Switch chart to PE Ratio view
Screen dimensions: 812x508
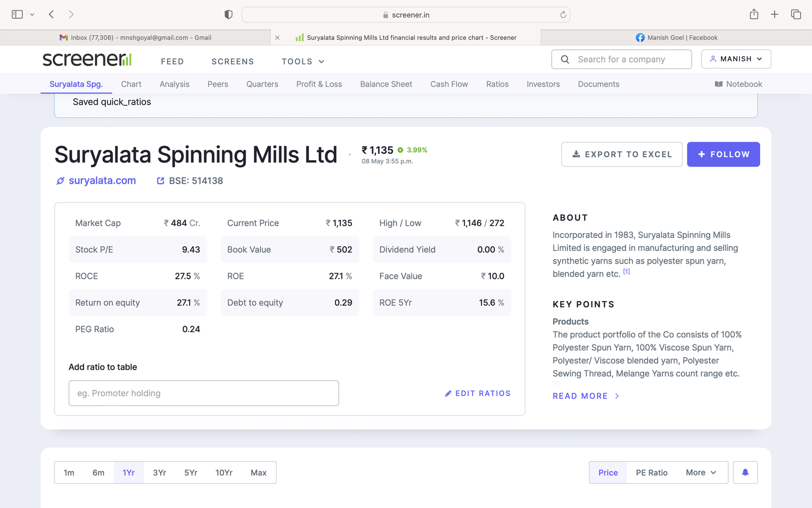click(x=652, y=472)
